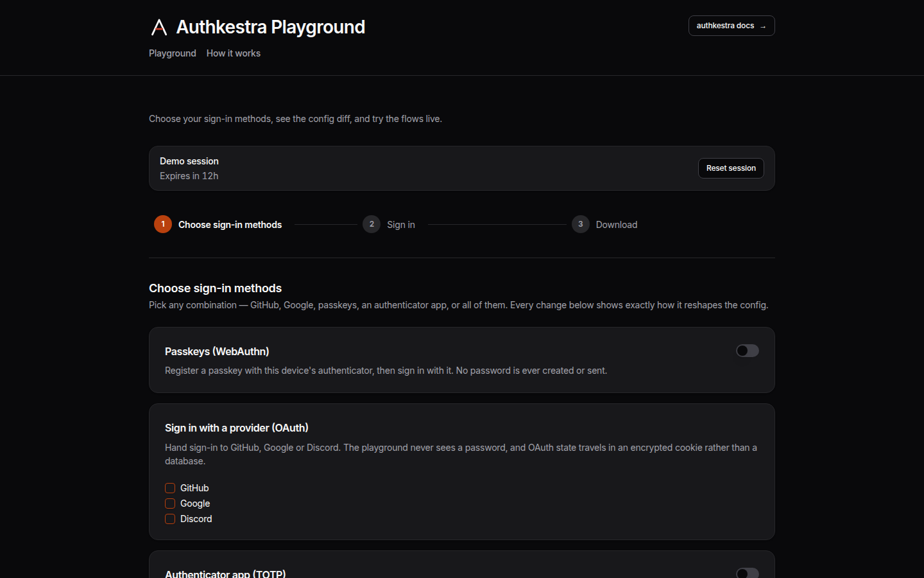Screen dimensions: 924x578
Task: Click the Sign in with a provider (OAuth) title
Action: 237,428
